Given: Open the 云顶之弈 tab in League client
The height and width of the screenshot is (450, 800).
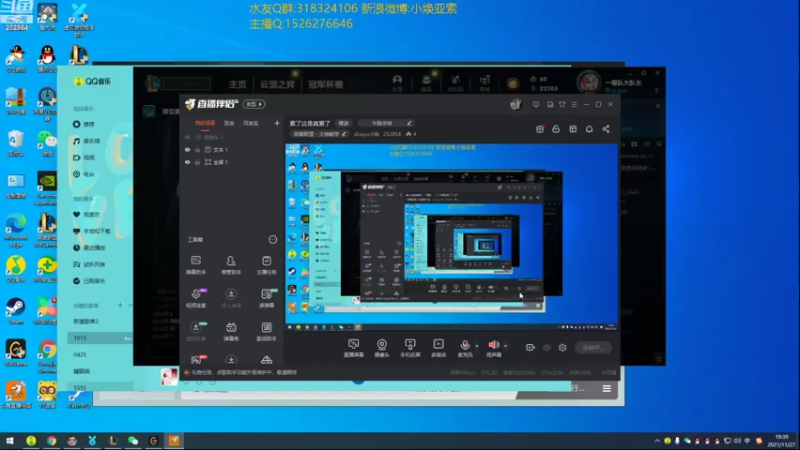Looking at the screenshot, I should 277,84.
